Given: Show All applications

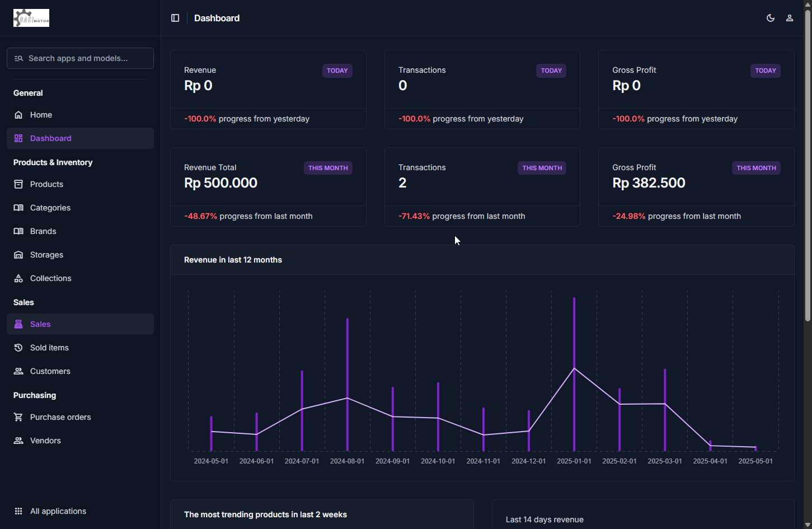Looking at the screenshot, I should click(80, 511).
